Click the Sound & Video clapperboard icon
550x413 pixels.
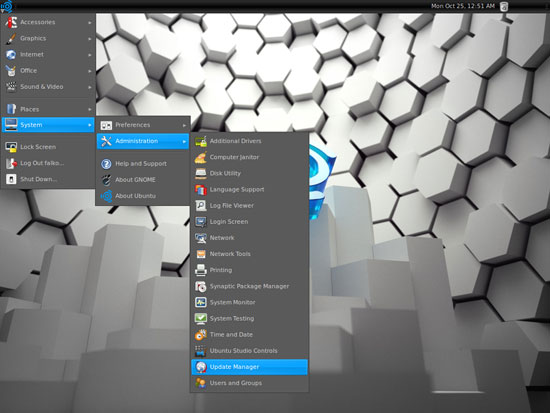(11, 87)
